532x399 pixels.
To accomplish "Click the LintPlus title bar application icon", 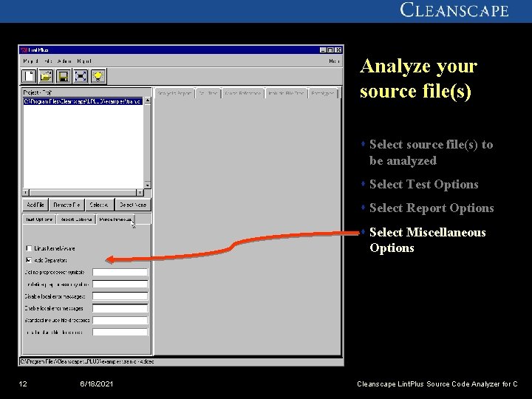I will (x=24, y=50).
